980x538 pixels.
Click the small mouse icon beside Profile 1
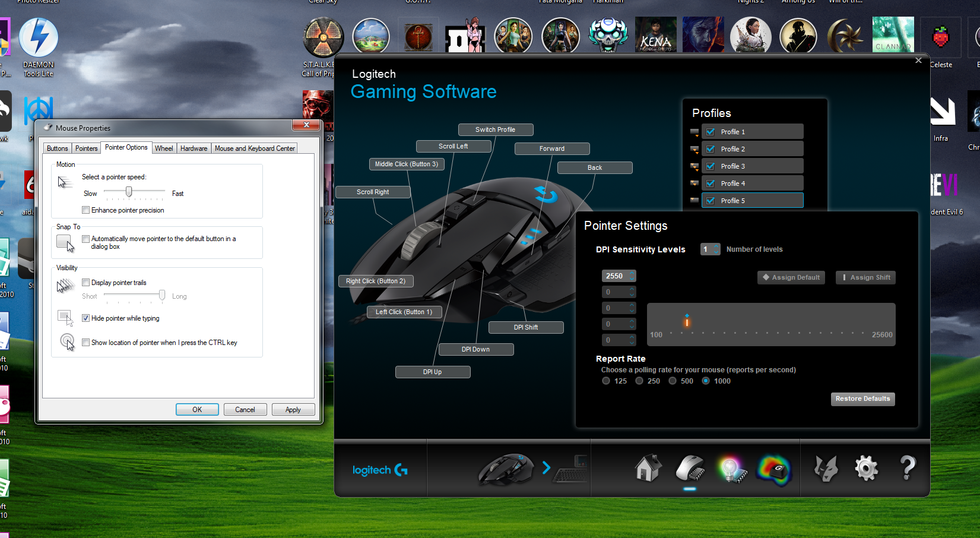pyautogui.click(x=694, y=132)
